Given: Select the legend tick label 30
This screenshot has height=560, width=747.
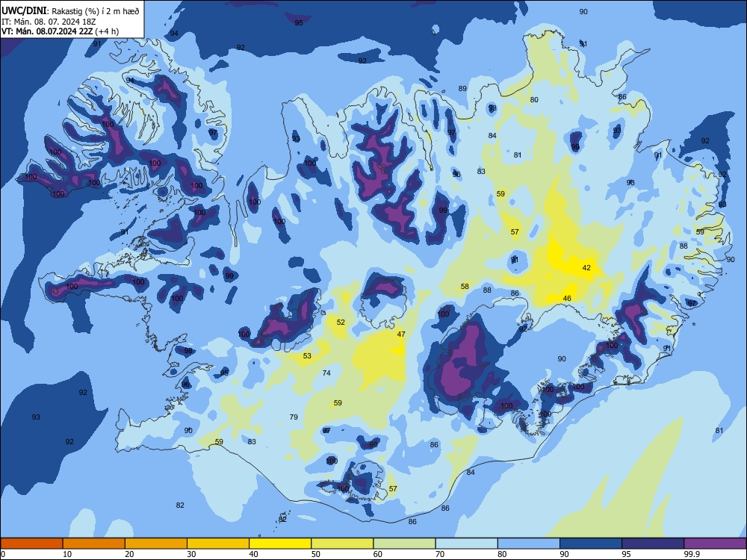Looking at the screenshot, I should (191, 554).
